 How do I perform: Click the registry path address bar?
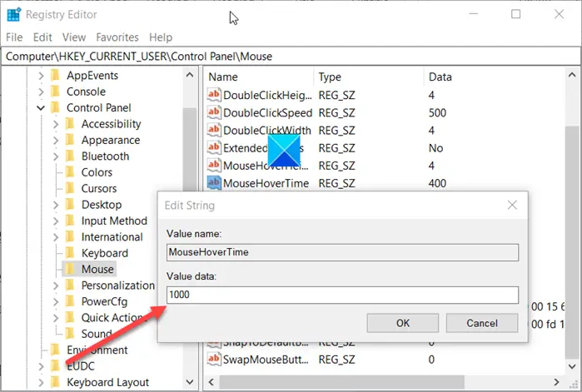point(291,57)
